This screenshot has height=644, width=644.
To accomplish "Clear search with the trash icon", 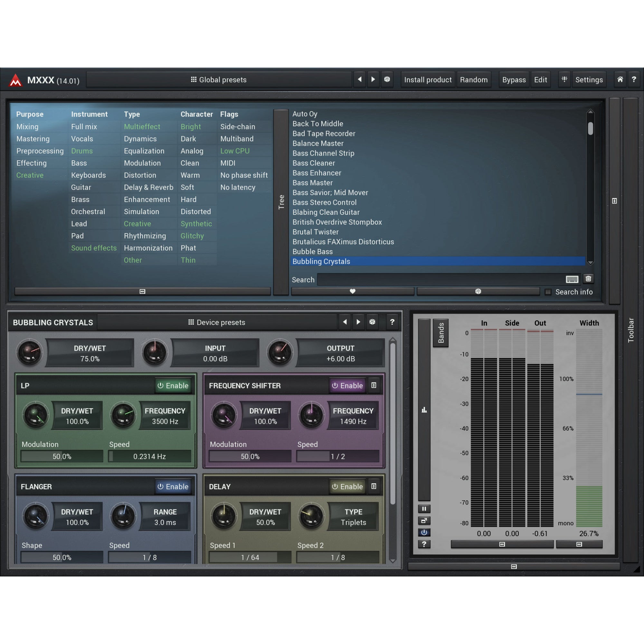I will pyautogui.click(x=588, y=279).
